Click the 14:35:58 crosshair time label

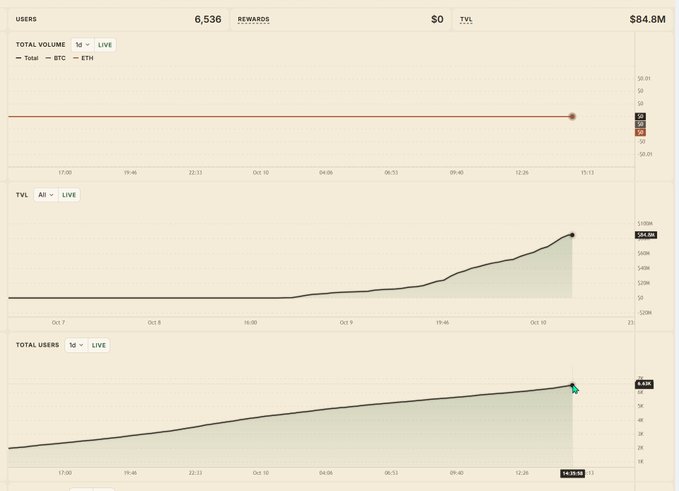[x=572, y=473]
